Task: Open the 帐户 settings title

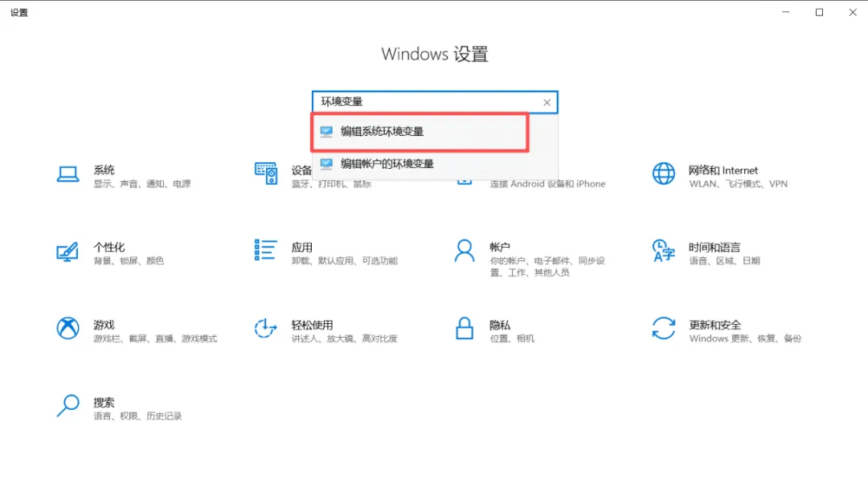Action: point(500,248)
